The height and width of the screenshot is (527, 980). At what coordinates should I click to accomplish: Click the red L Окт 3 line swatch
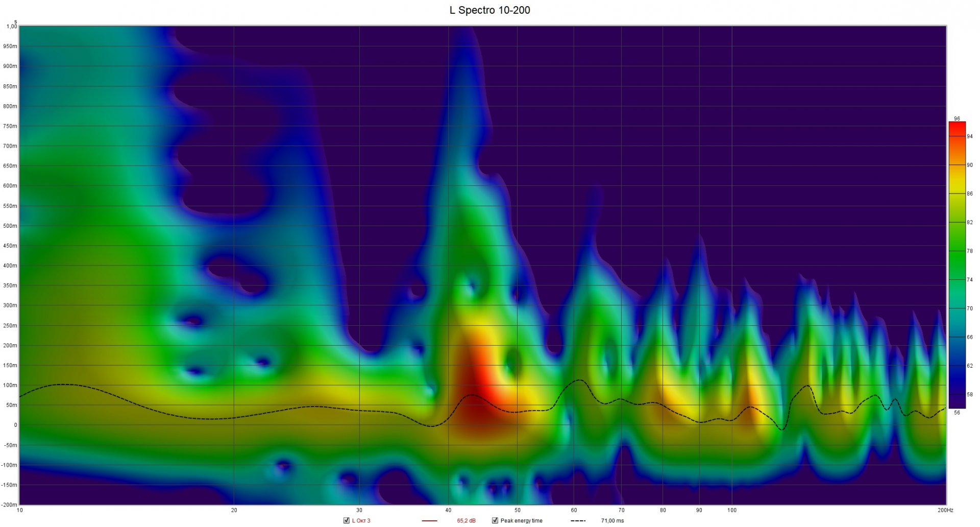click(x=430, y=521)
